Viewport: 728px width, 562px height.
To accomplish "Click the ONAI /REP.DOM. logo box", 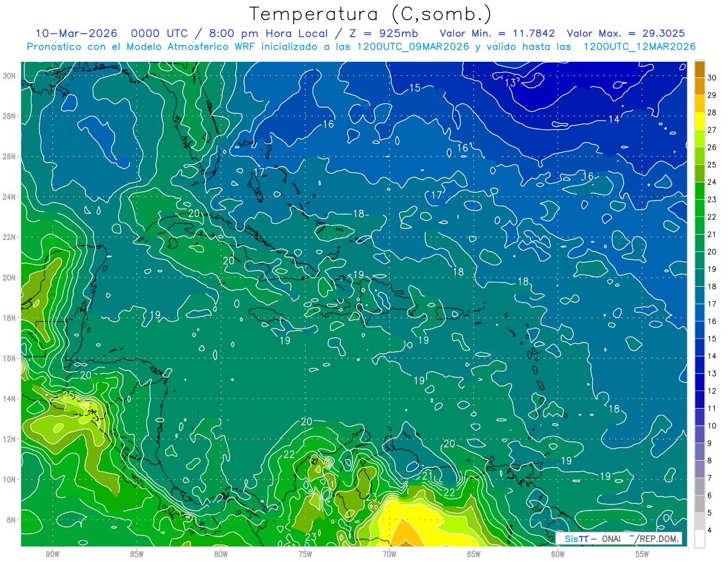I will [619, 539].
